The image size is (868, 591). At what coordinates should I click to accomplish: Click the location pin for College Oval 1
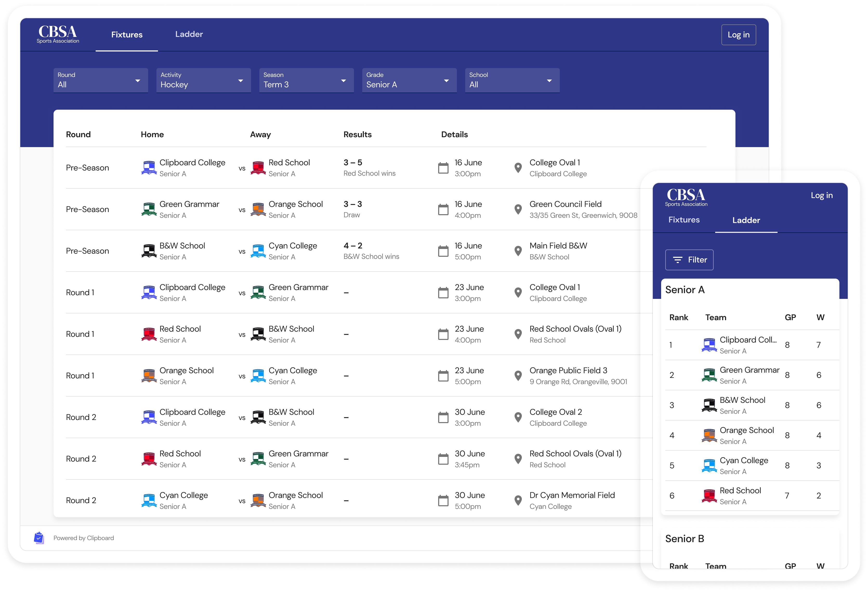[518, 168]
